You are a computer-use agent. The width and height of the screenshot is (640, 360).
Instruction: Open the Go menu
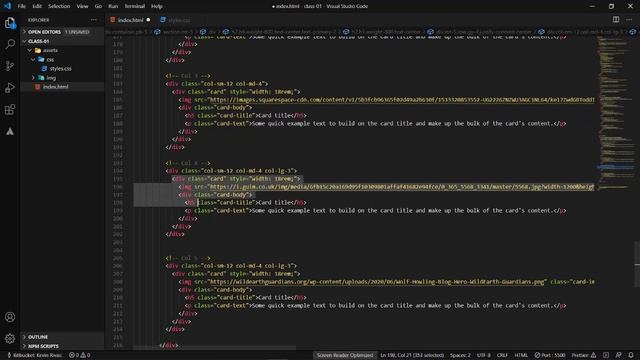click(98, 6)
